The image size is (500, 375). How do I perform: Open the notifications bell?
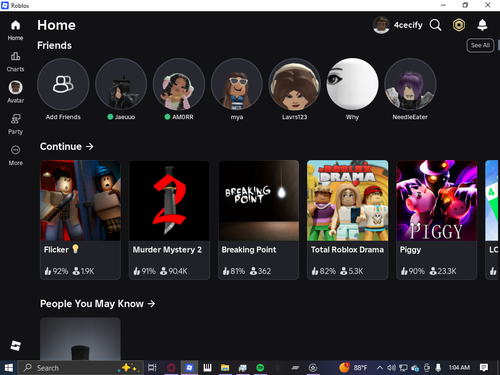click(x=482, y=25)
